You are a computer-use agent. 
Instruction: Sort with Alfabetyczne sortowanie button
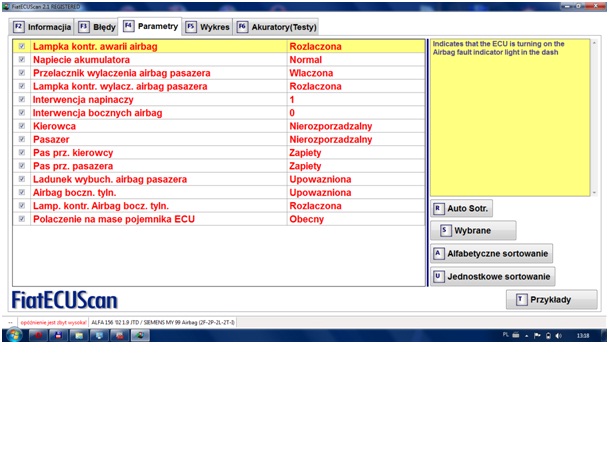(x=491, y=254)
